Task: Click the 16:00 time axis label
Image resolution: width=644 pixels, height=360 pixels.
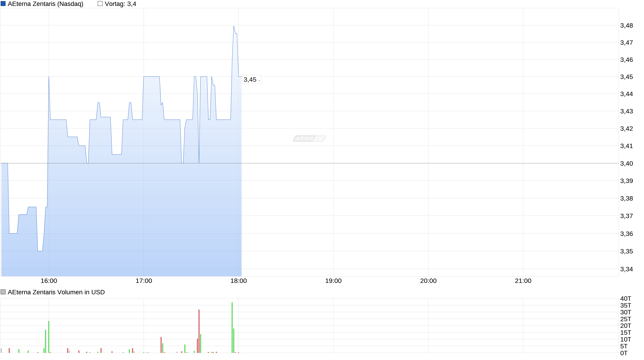Action: [x=49, y=281]
